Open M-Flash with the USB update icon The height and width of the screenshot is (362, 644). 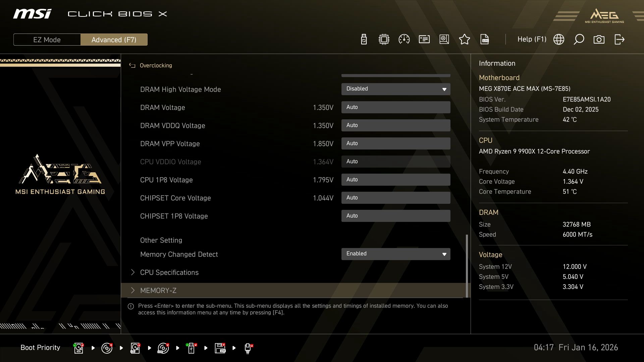pyautogui.click(x=363, y=39)
